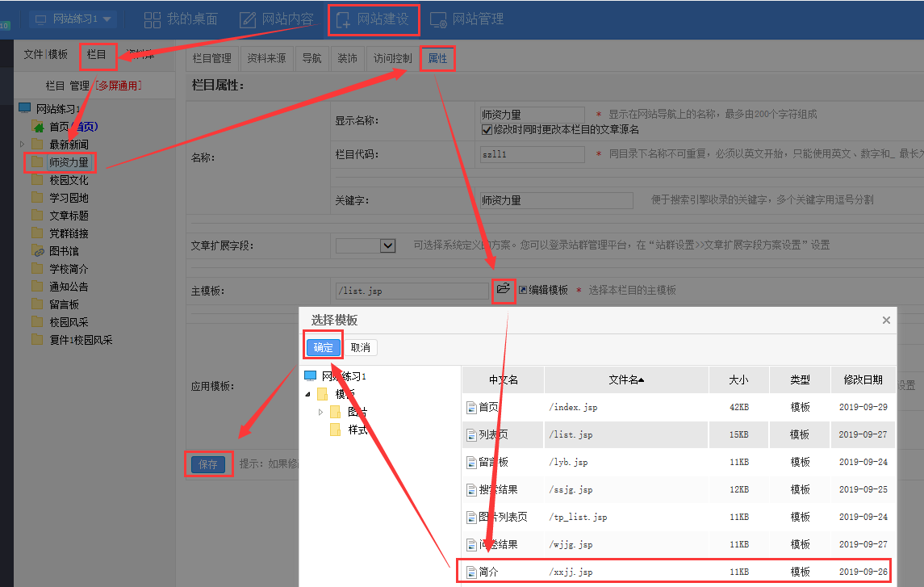Click the 显示名称 input field
Viewport: 924px width, 587px height.
[532, 115]
